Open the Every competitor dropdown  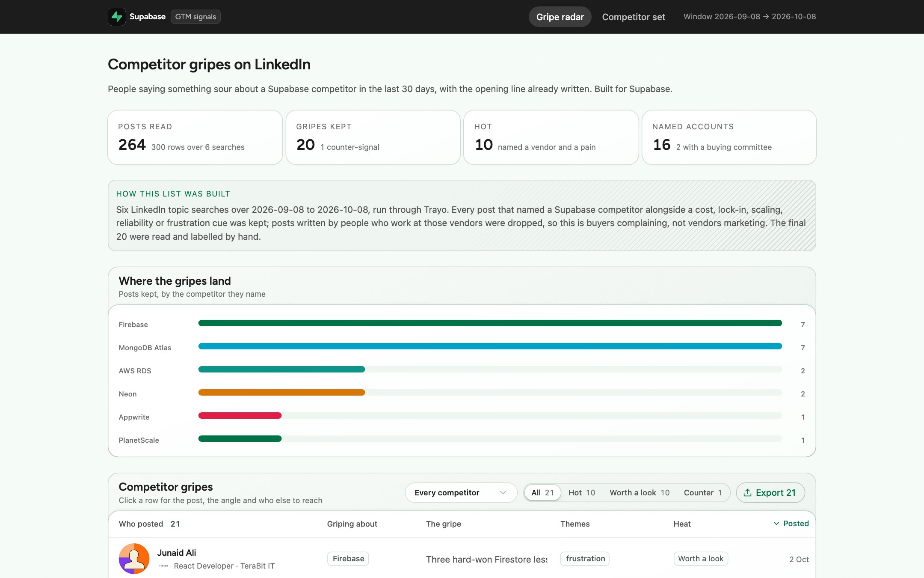point(461,493)
